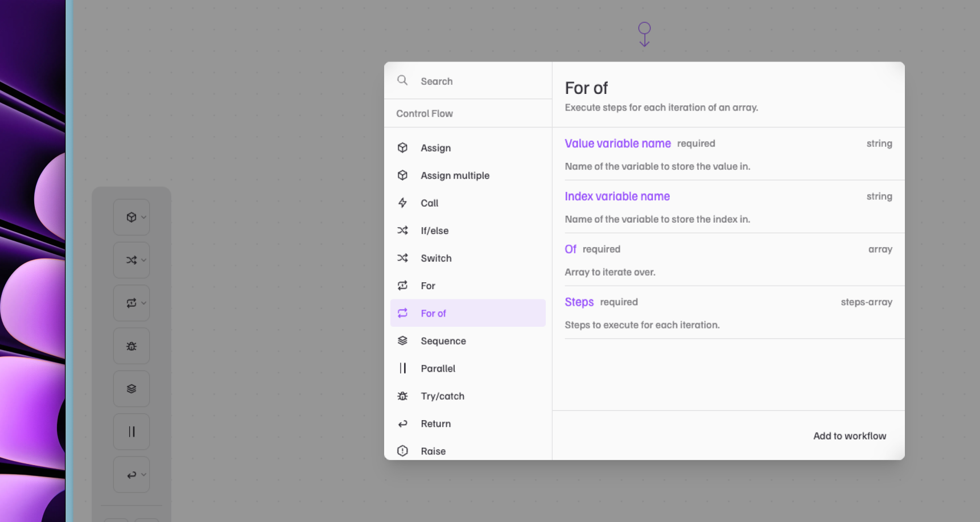Select the Assign cube icon in list
The image size is (980, 522).
pyautogui.click(x=402, y=147)
